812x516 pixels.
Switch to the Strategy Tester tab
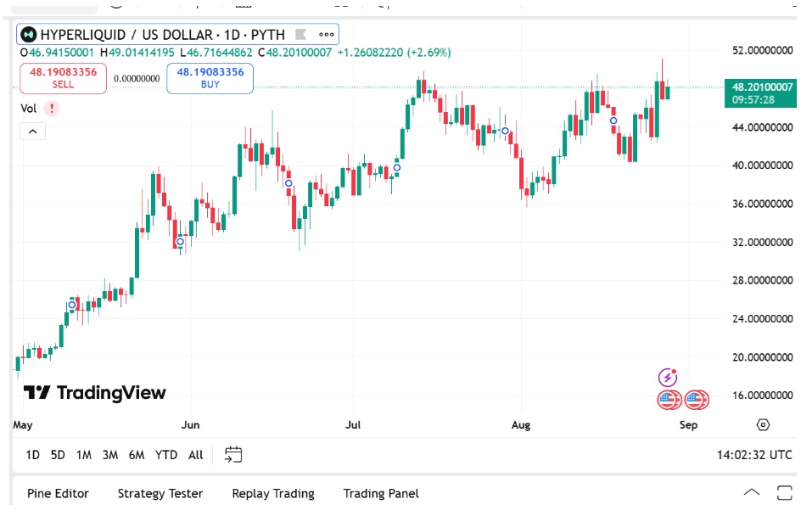[x=160, y=493]
